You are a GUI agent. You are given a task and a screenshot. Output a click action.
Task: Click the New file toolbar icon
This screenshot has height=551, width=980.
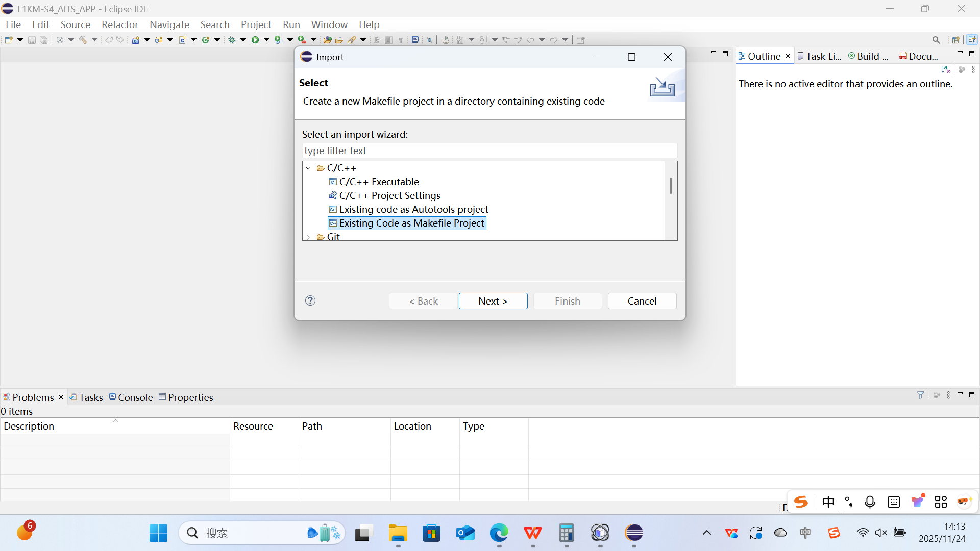click(9, 40)
